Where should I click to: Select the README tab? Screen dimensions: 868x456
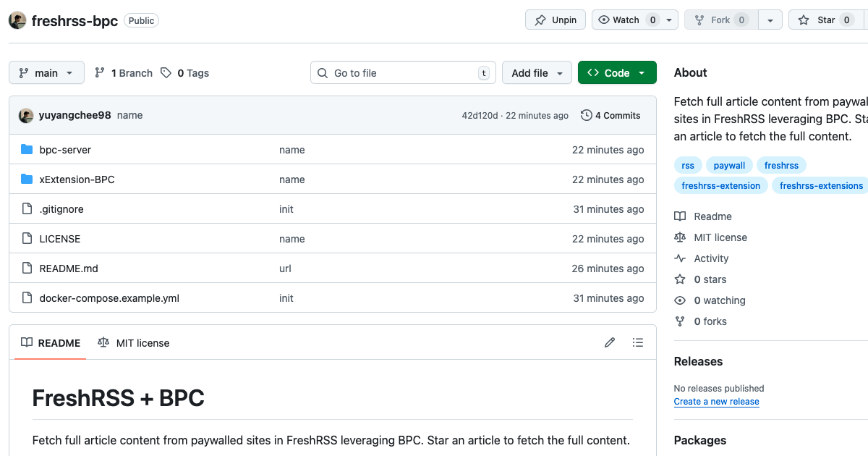pyautogui.click(x=51, y=343)
